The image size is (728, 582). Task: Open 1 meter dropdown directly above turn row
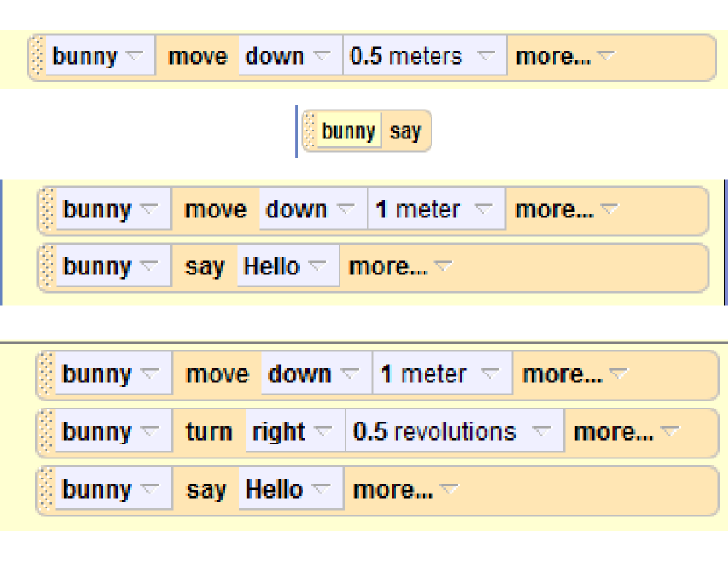(442, 375)
